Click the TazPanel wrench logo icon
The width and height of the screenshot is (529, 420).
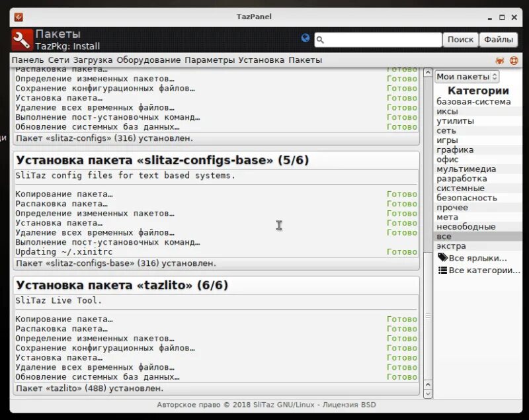point(22,40)
